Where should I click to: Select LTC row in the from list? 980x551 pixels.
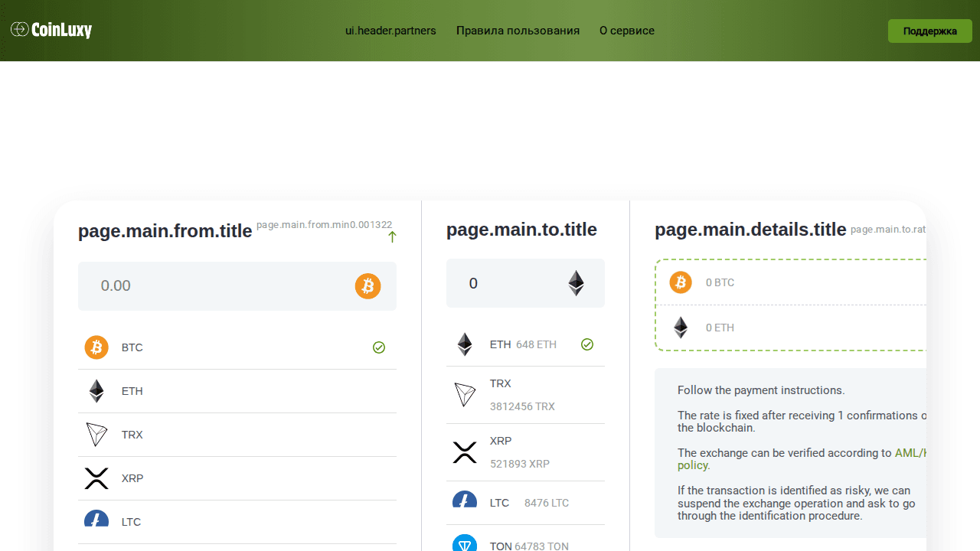click(x=237, y=521)
